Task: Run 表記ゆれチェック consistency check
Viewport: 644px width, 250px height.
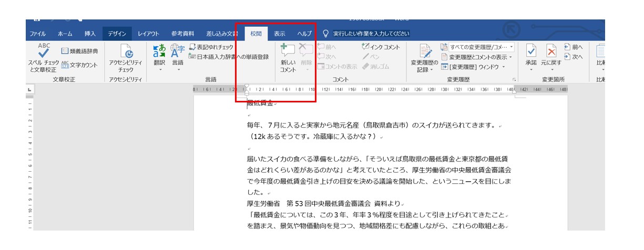Action: click(211, 47)
